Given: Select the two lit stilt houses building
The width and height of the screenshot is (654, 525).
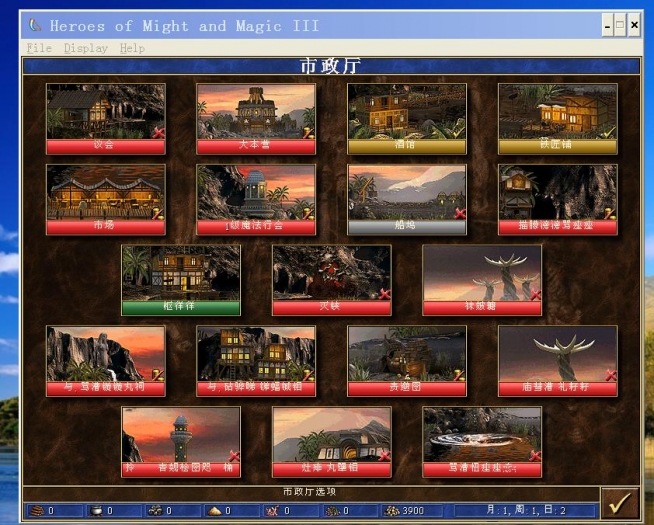Looking at the screenshot, I should [x=256, y=361].
